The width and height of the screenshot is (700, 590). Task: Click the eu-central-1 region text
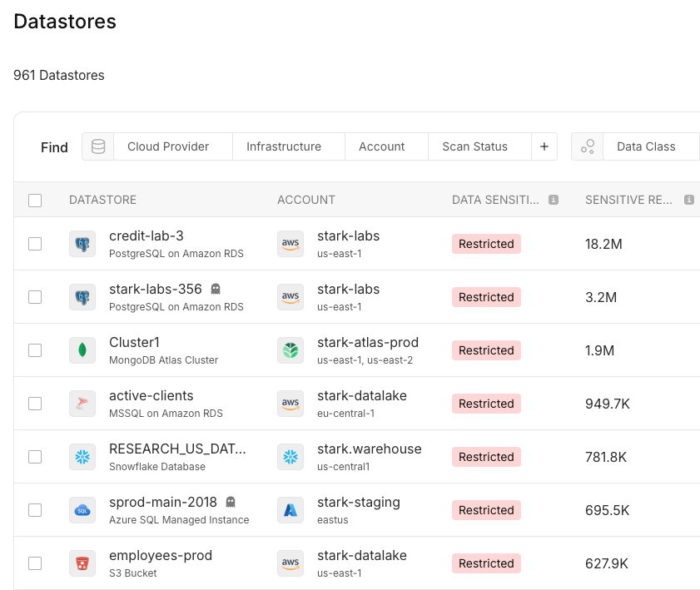click(x=345, y=414)
